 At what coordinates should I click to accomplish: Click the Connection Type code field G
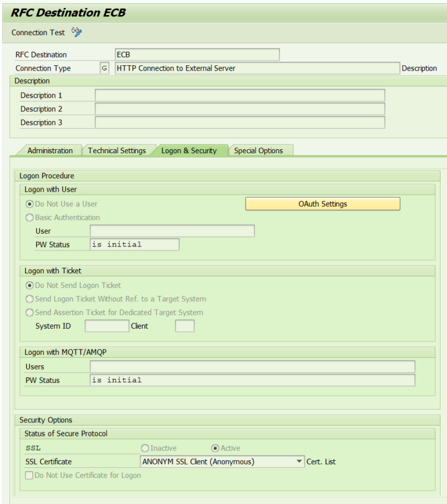[x=104, y=68]
